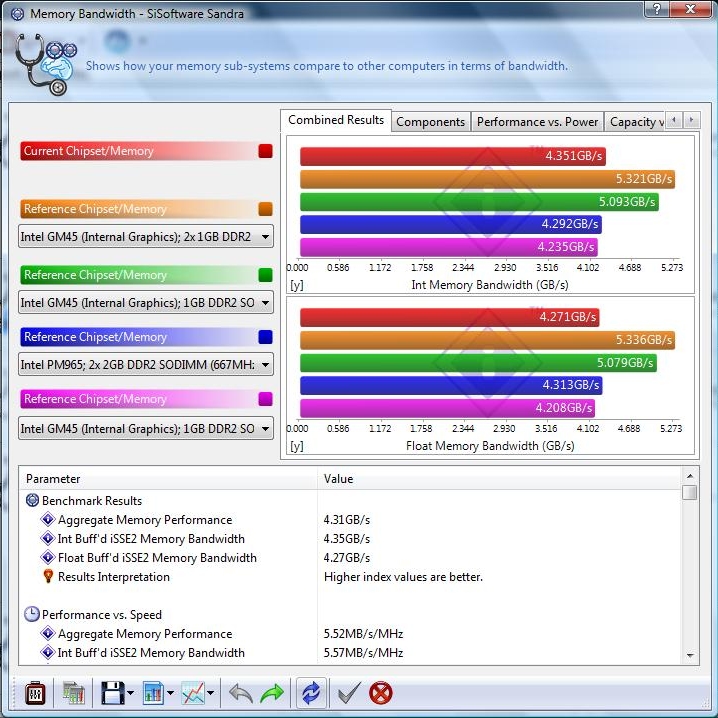Viewport: 718px width, 718px height.
Task: Click Int Buff'd iSSE2 row showing 5.57MB/s/MHz
Action: pyautogui.click(x=351, y=653)
